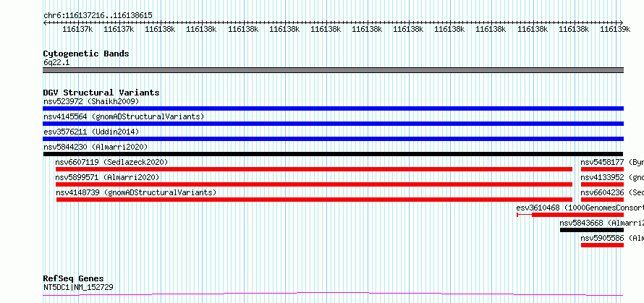This screenshot has width=644, height=303.
Task: Click the red bar of nsv6607119
Action: 314,169
